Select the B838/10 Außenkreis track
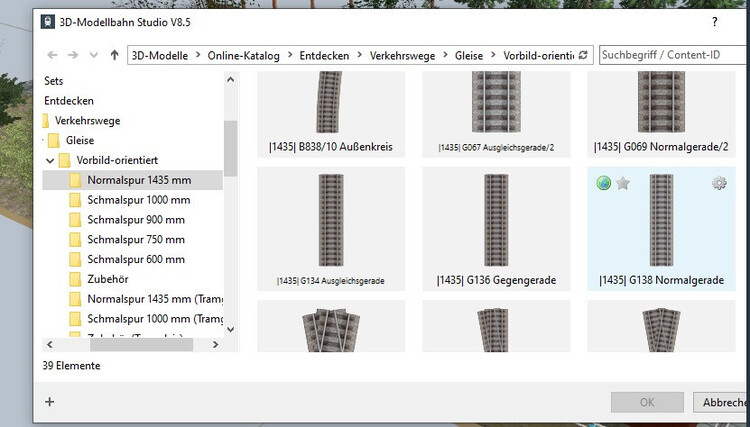This screenshot has height=427, width=750. (331, 114)
